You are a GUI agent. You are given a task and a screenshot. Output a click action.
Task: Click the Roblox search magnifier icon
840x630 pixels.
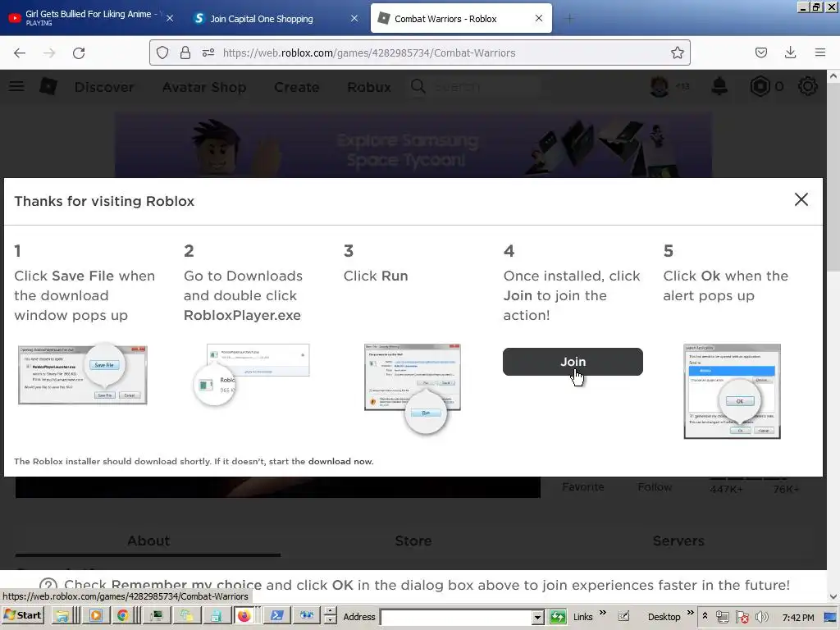pyautogui.click(x=418, y=86)
